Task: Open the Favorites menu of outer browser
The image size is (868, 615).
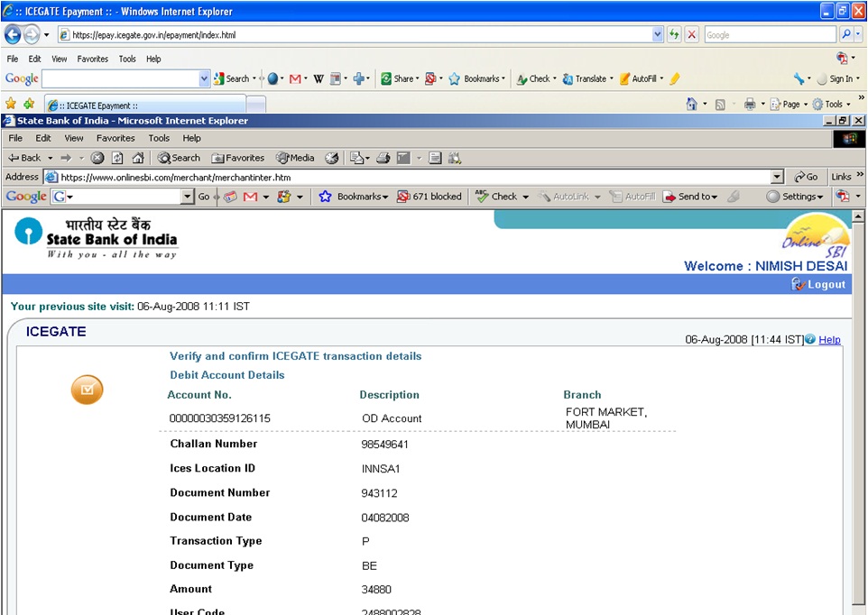Action: coord(92,59)
